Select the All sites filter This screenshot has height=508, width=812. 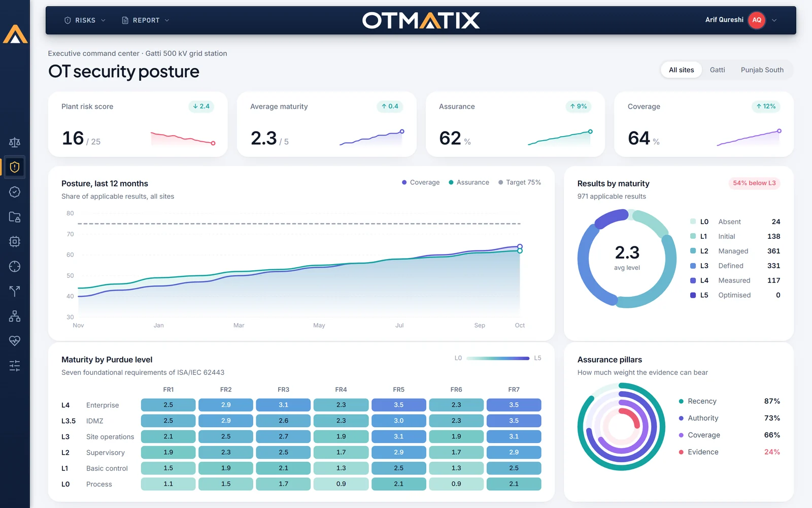[681, 70]
